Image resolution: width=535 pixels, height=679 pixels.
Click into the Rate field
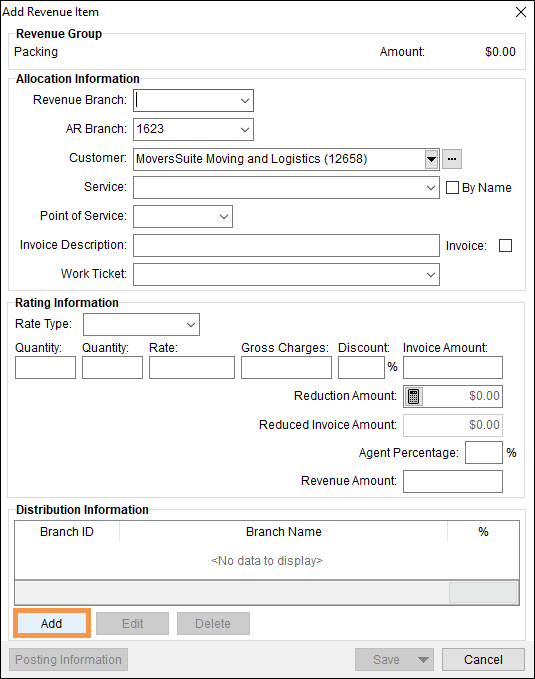[x=192, y=368]
